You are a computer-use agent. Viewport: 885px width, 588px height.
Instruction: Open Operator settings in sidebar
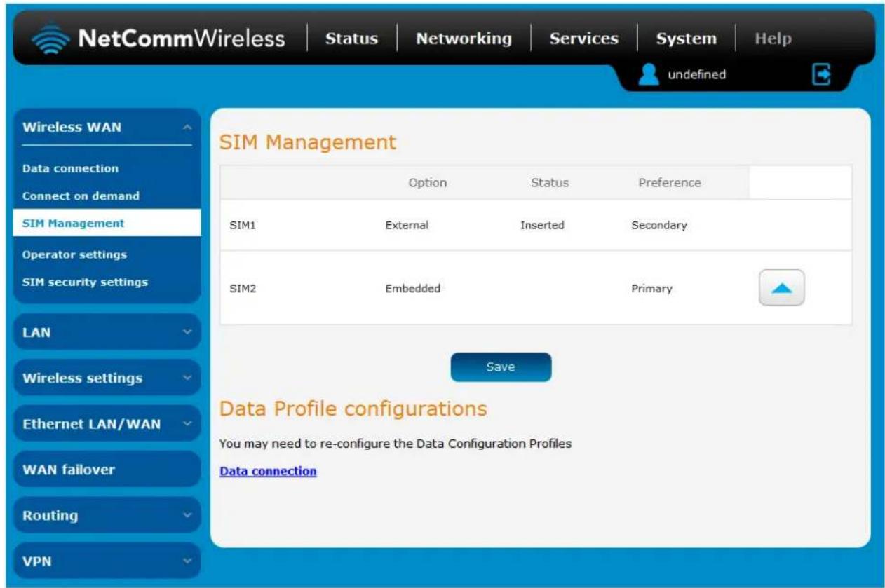pyautogui.click(x=74, y=254)
